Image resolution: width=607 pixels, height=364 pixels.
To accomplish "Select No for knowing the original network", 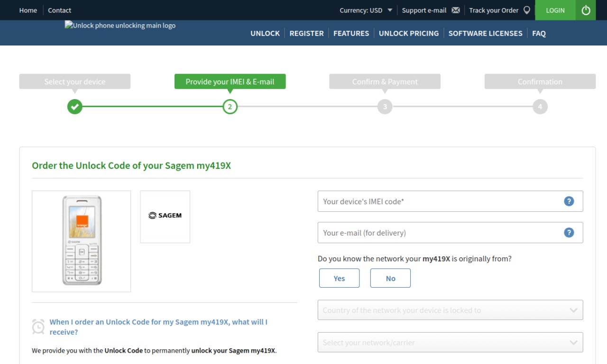I will (390, 278).
